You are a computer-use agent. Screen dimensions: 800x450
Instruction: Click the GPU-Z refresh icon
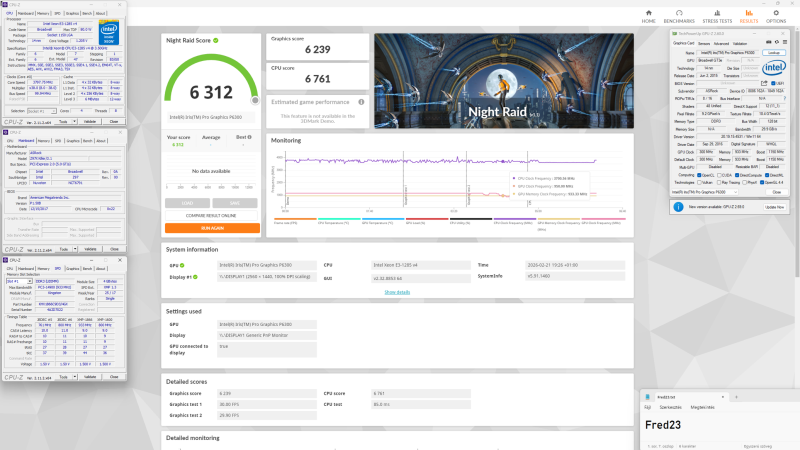[777, 42]
